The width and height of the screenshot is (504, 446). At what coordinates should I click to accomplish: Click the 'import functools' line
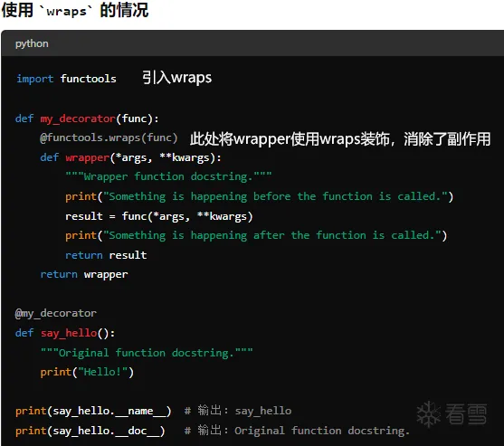pos(66,79)
